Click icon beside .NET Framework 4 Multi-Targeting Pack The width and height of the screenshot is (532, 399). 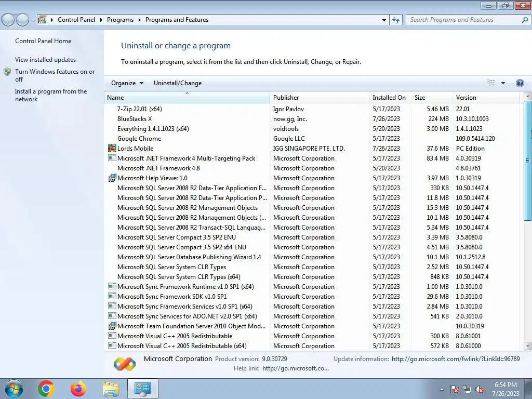[112, 158]
